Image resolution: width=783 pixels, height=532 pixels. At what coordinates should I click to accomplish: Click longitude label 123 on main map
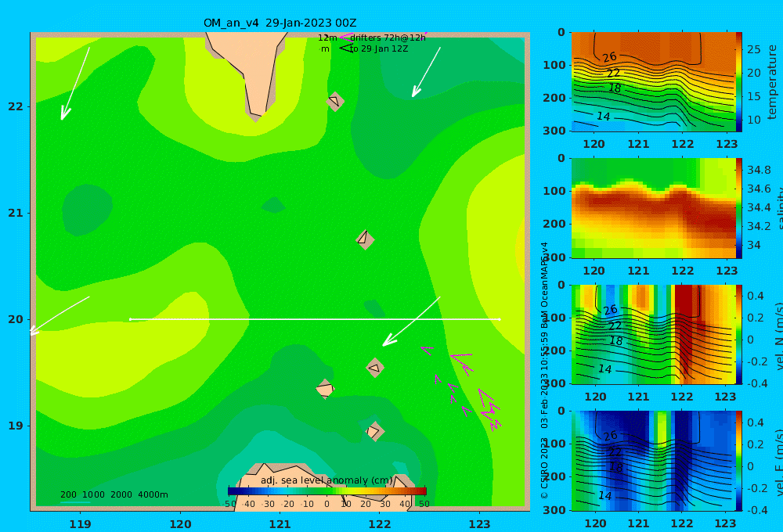(x=479, y=524)
